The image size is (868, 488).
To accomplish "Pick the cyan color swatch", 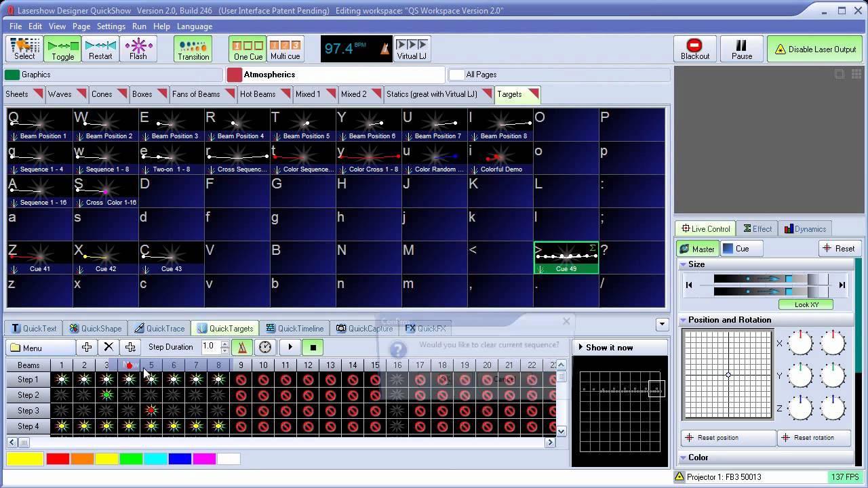I will pos(155,460).
